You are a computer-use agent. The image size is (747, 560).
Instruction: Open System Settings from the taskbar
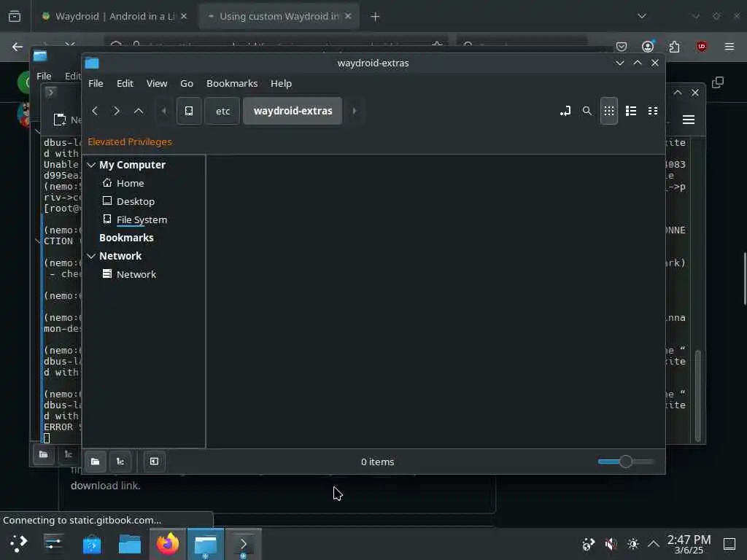[x=53, y=544]
